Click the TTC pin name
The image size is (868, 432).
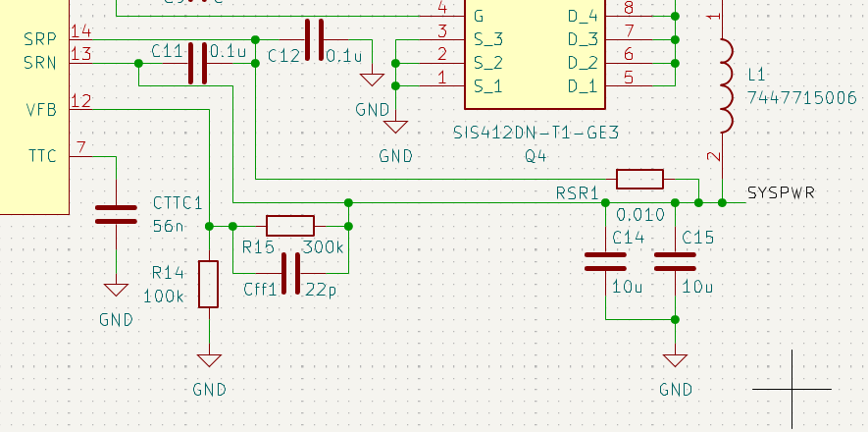(42, 157)
